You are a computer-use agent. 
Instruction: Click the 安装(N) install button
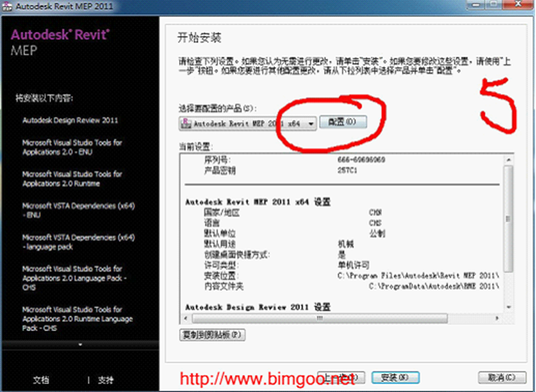[395, 378]
